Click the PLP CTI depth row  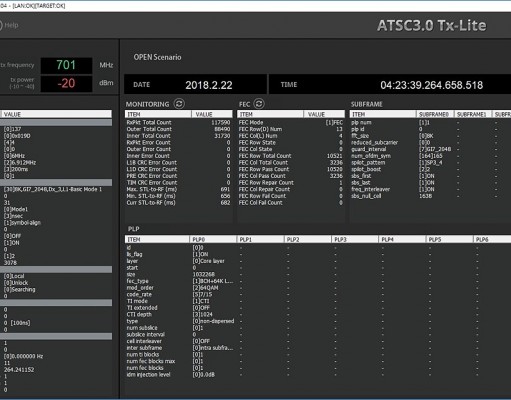pyautogui.click(x=318, y=314)
